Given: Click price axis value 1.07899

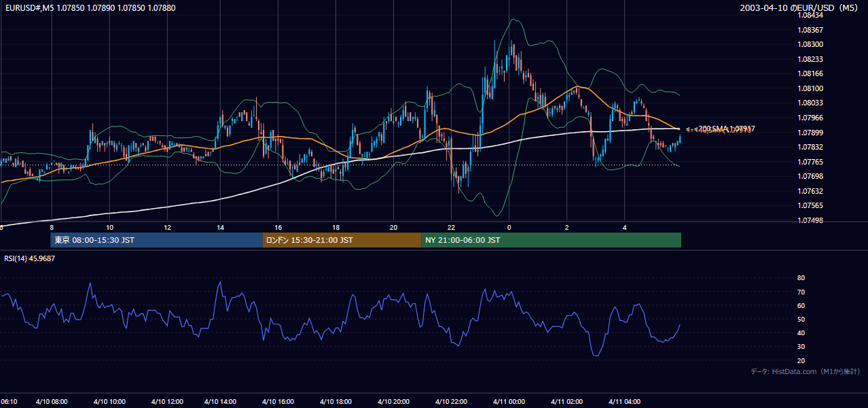Looking at the screenshot, I should pyautogui.click(x=810, y=133).
